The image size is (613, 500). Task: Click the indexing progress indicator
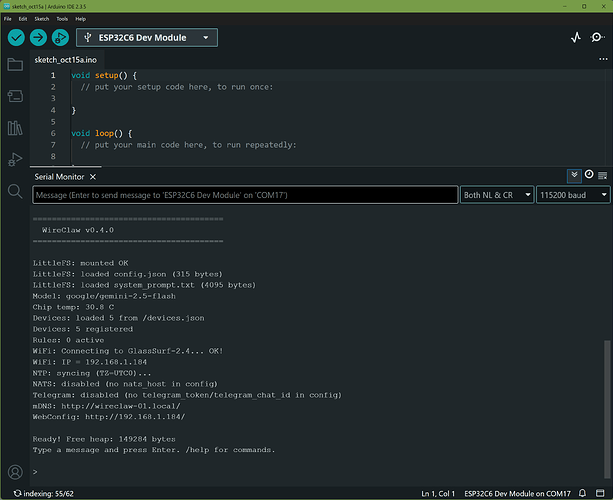43,493
